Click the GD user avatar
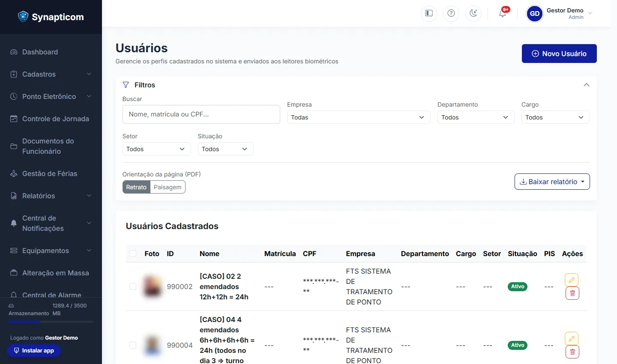617x364 pixels. click(x=535, y=14)
